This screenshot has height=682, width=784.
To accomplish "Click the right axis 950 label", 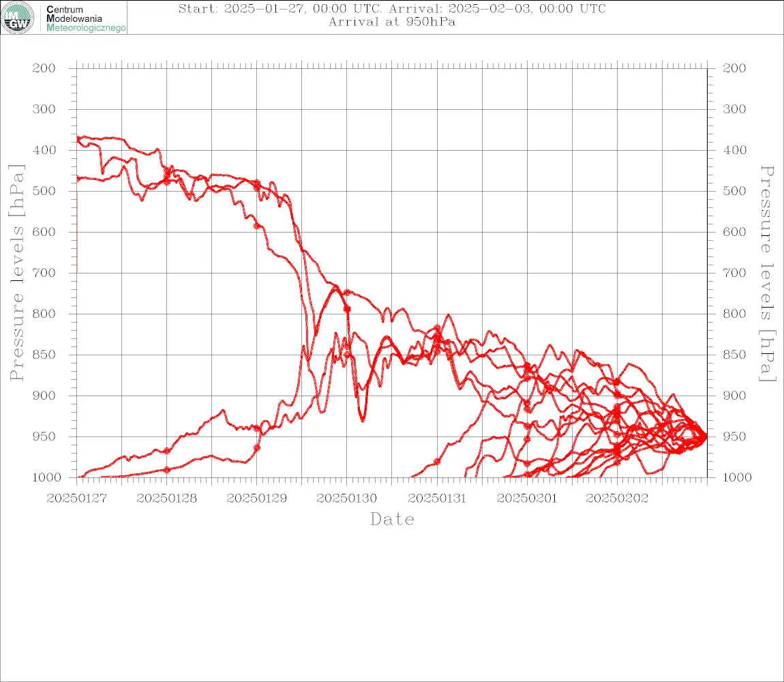I will point(734,436).
